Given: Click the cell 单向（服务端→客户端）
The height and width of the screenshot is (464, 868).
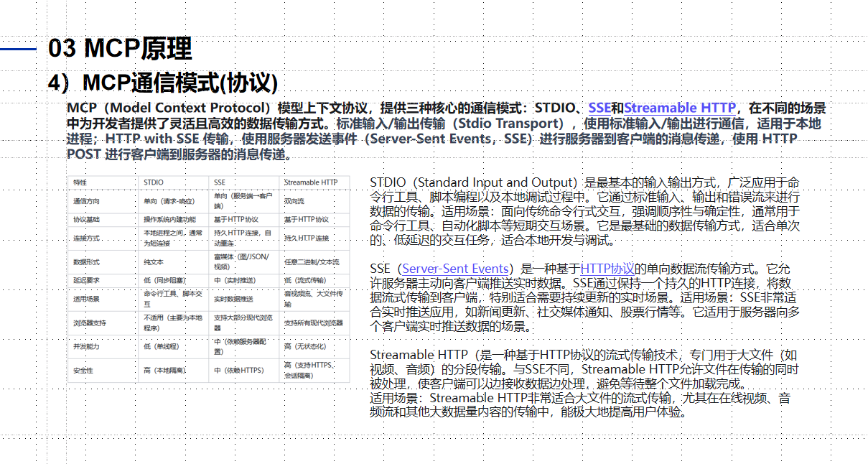Looking at the screenshot, I should click(x=242, y=200).
